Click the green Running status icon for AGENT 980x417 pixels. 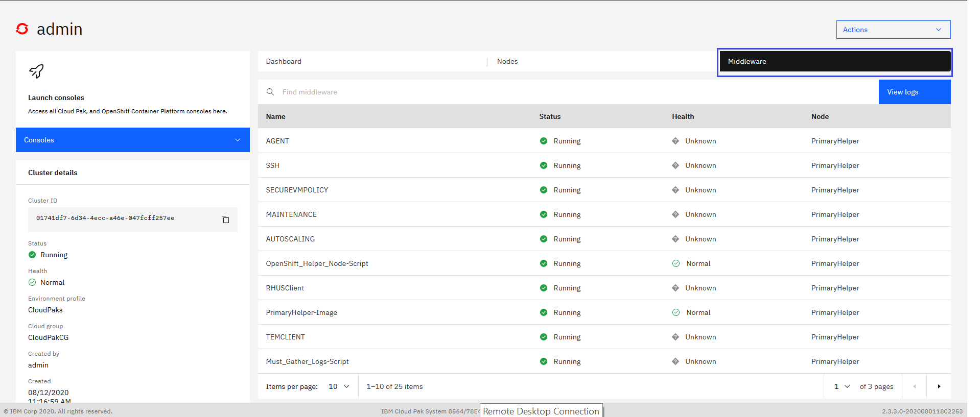pyautogui.click(x=544, y=141)
